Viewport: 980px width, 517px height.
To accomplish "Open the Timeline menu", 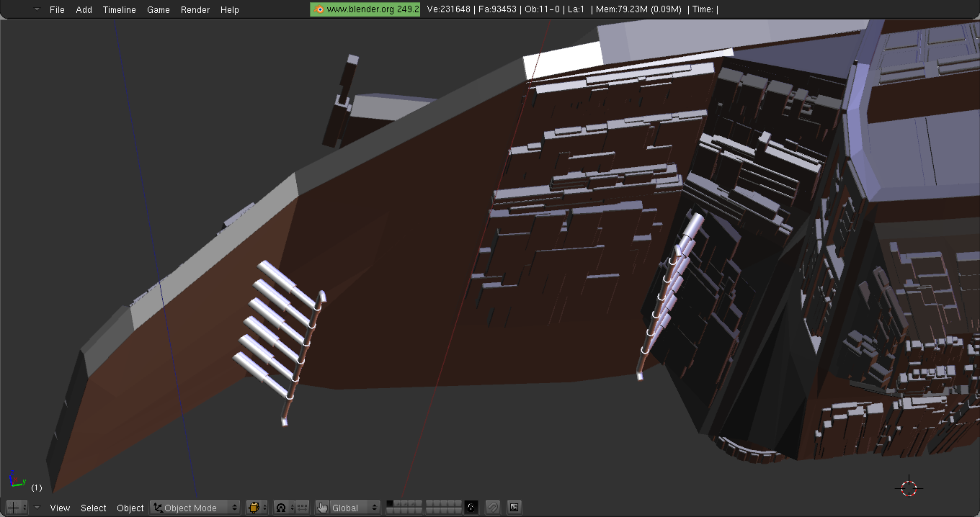I will click(119, 9).
